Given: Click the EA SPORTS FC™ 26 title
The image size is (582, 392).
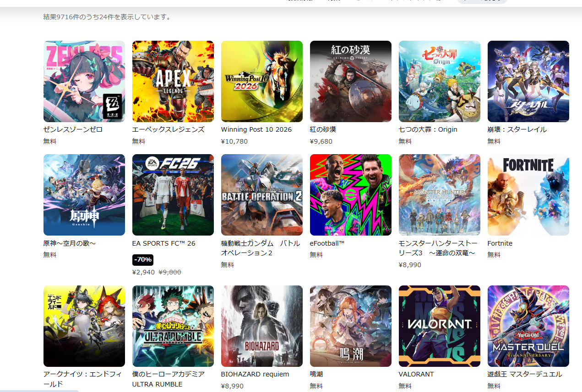Looking at the screenshot, I should pos(164,243).
